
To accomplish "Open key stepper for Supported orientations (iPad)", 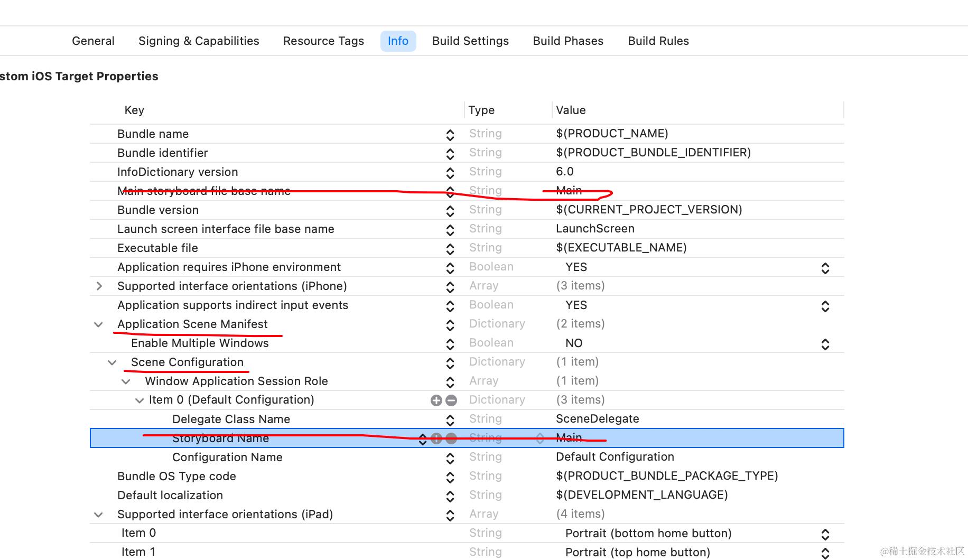I will 450,515.
